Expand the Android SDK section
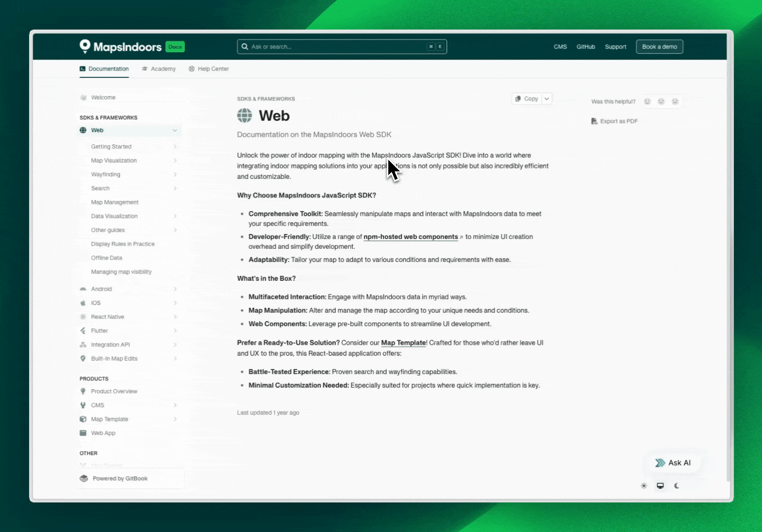The width and height of the screenshot is (762, 532). coord(175,289)
